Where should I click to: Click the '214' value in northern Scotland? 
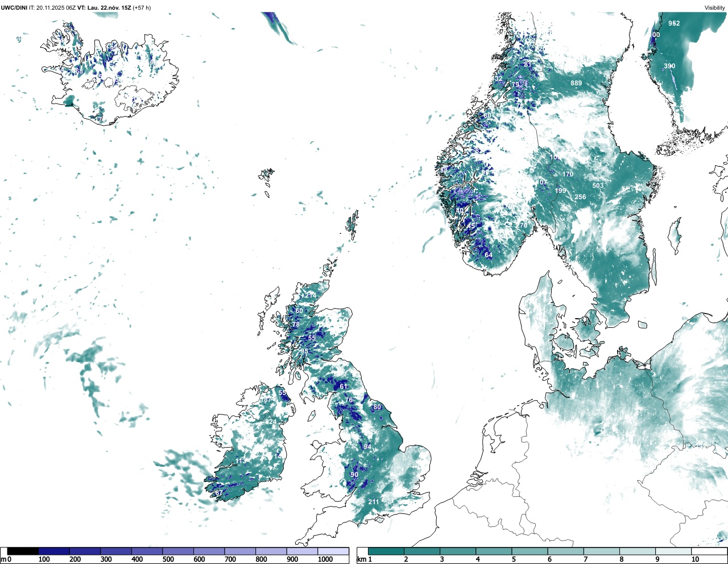311,295
